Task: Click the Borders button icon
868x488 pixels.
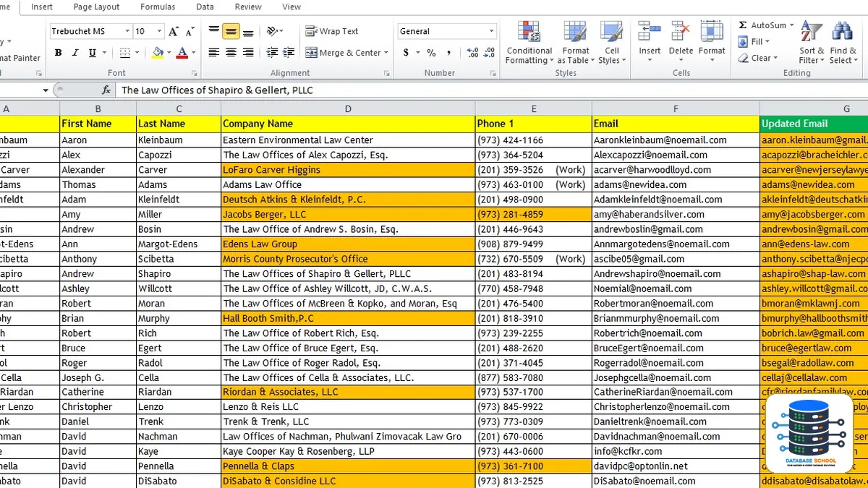Action: 125,53
